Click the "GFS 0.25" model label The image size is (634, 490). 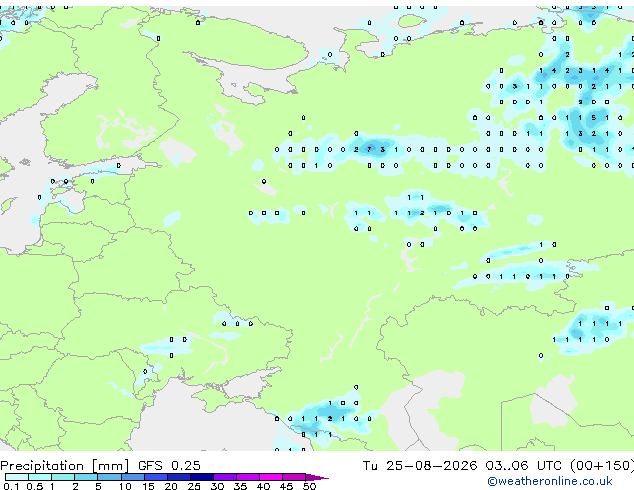click(169, 466)
